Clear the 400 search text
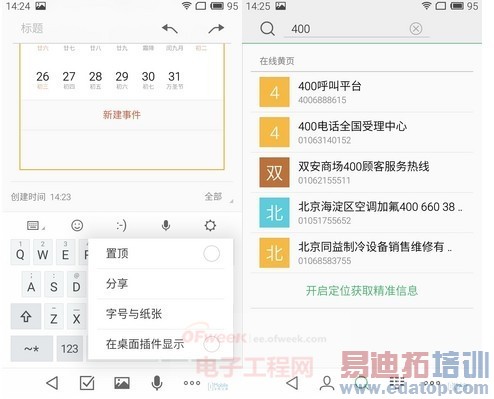Screen dimensions: 494x399 [416, 29]
